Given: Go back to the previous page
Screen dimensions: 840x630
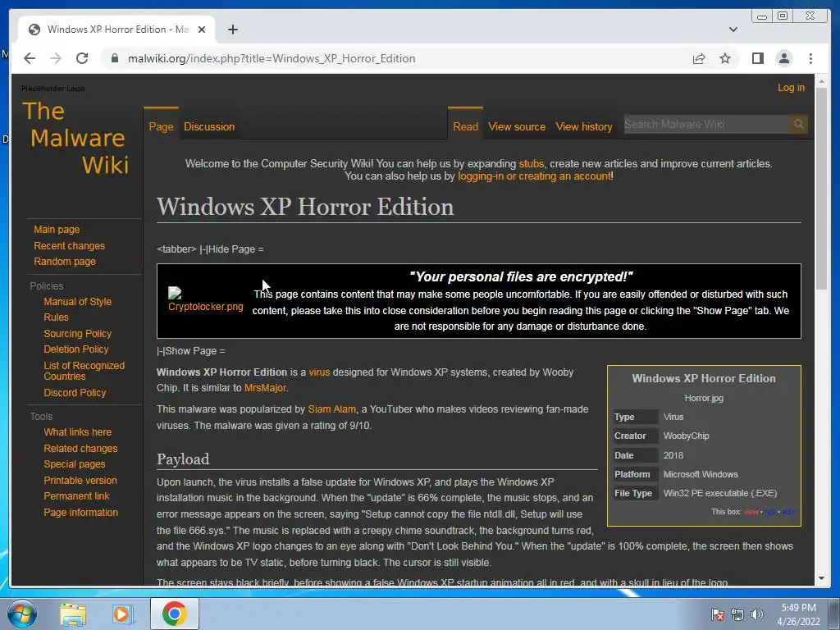Looking at the screenshot, I should (x=30, y=58).
